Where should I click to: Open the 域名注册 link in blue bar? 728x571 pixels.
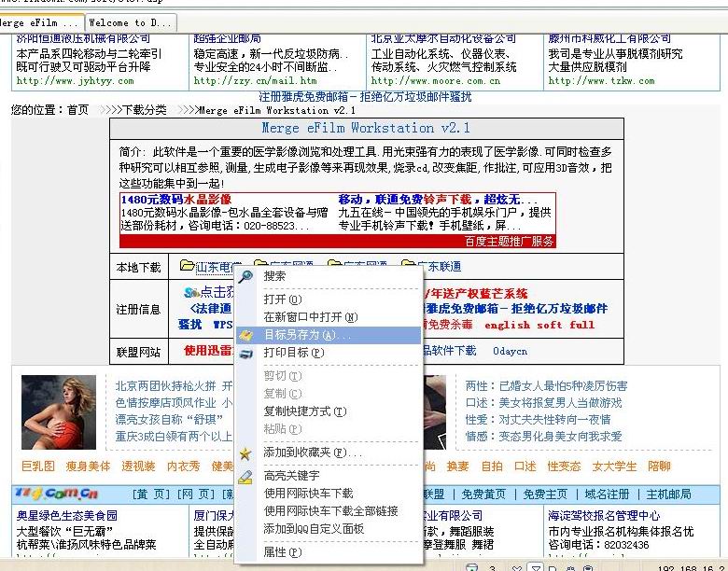coord(607,494)
